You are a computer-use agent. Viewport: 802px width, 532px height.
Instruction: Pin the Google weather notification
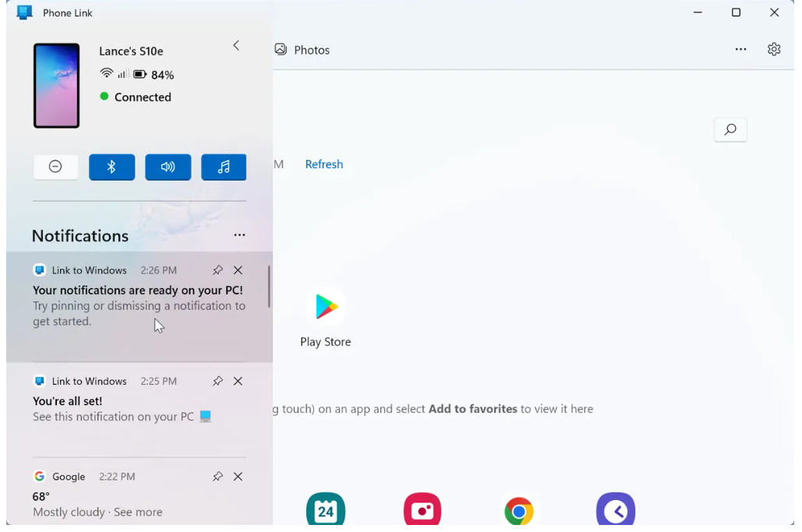pyautogui.click(x=218, y=476)
